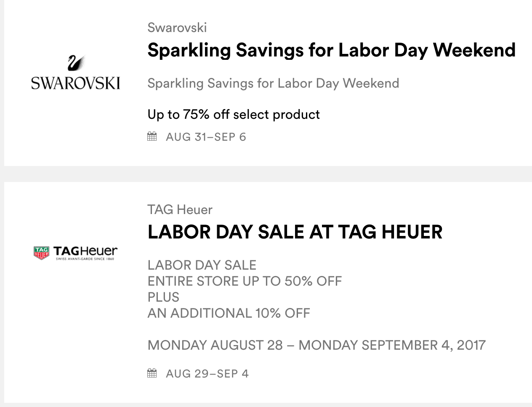The height and width of the screenshot is (407, 532).
Task: Click the gray Sparkling Savings subtitle
Action: pyautogui.click(x=273, y=83)
